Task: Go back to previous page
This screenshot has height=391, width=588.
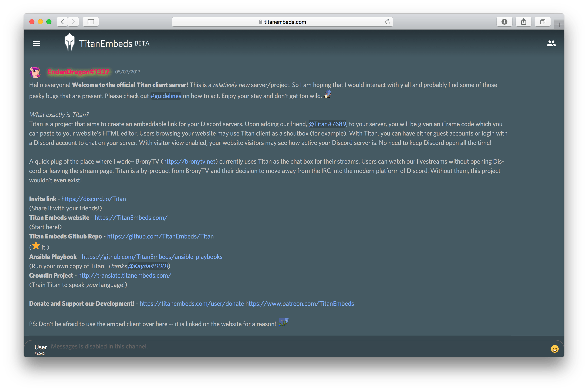Action: click(62, 22)
